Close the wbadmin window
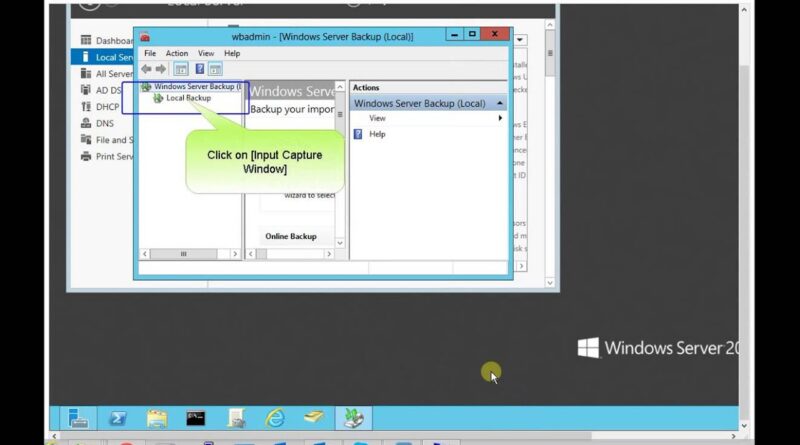The height and width of the screenshot is (445, 800). (495, 34)
